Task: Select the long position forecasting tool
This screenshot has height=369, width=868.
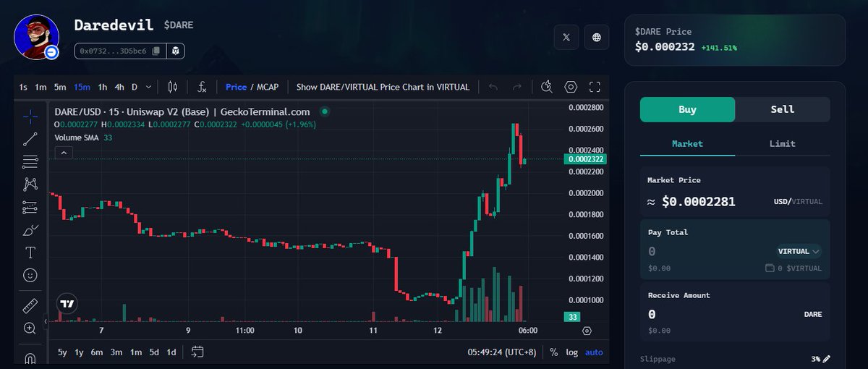Action: [x=30, y=207]
